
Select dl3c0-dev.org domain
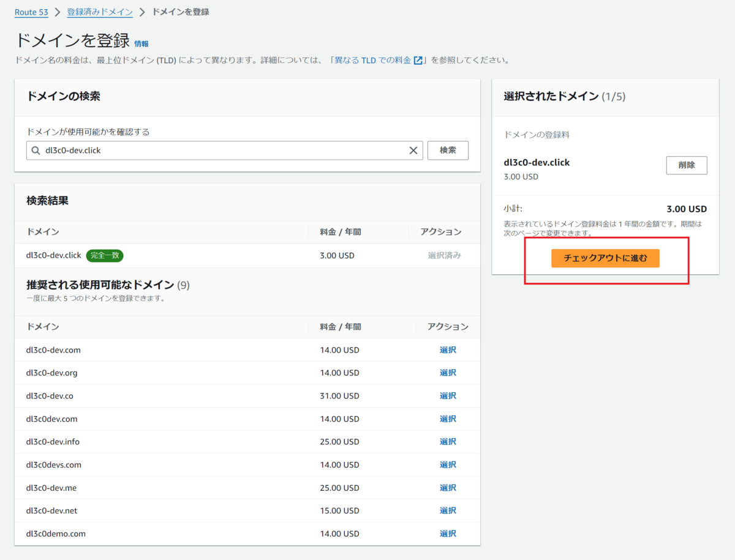[448, 373]
